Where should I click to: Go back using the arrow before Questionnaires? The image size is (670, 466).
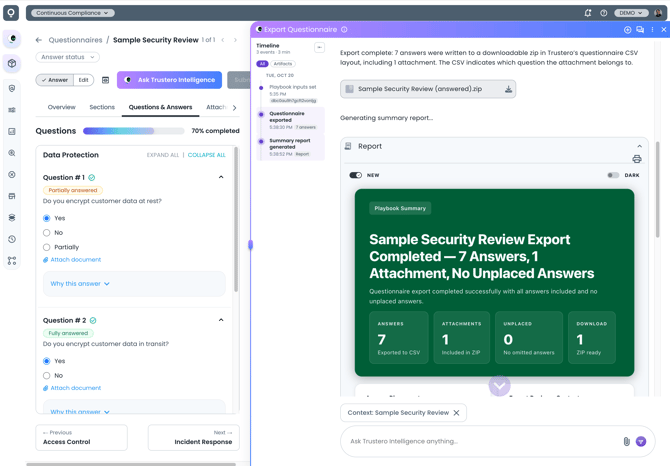coord(39,40)
